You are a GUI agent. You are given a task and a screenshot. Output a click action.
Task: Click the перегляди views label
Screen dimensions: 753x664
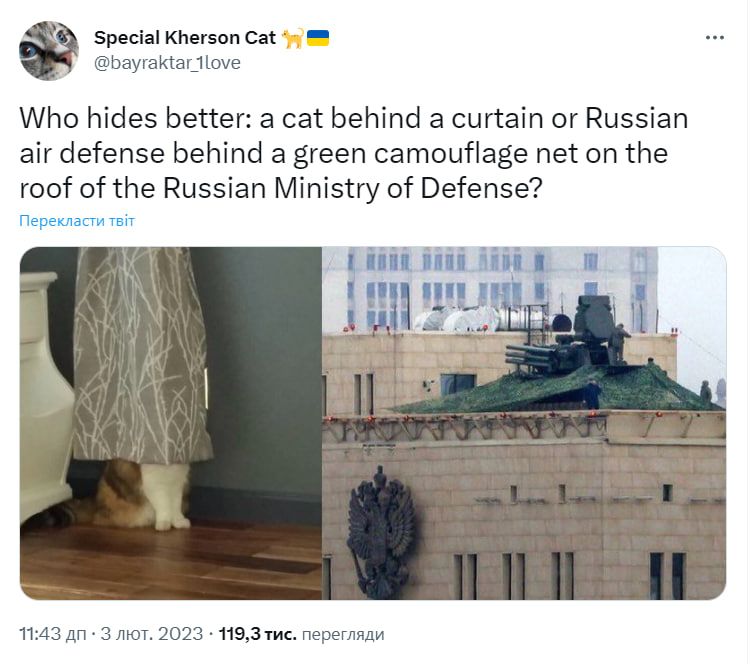coord(343,635)
